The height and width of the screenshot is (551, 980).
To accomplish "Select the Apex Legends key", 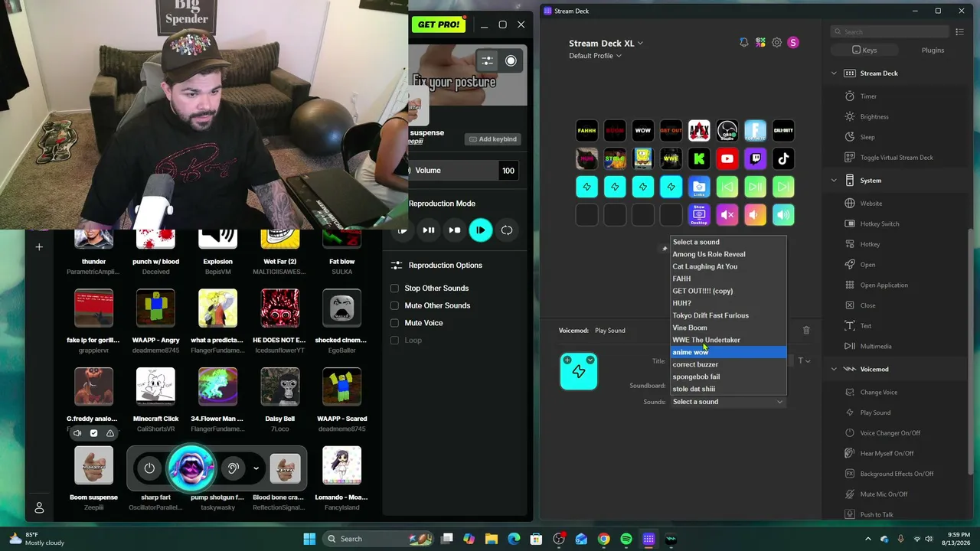I will [699, 131].
